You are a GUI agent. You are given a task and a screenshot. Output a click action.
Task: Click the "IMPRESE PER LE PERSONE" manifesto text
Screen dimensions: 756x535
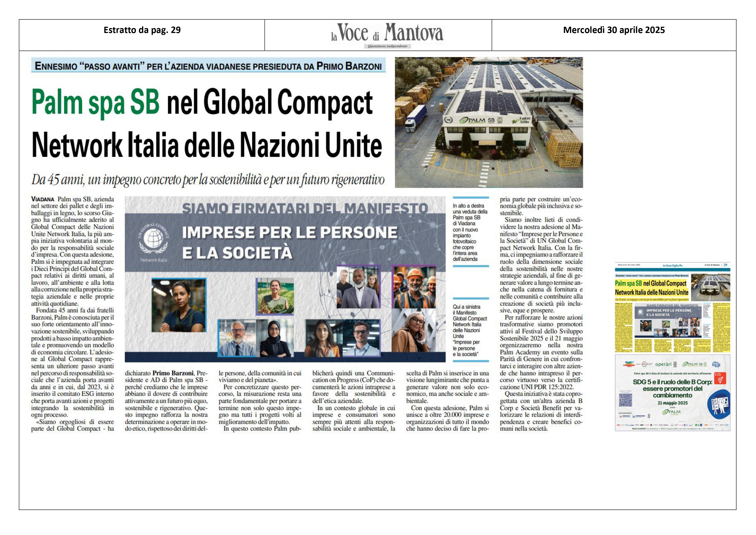[x=290, y=232]
